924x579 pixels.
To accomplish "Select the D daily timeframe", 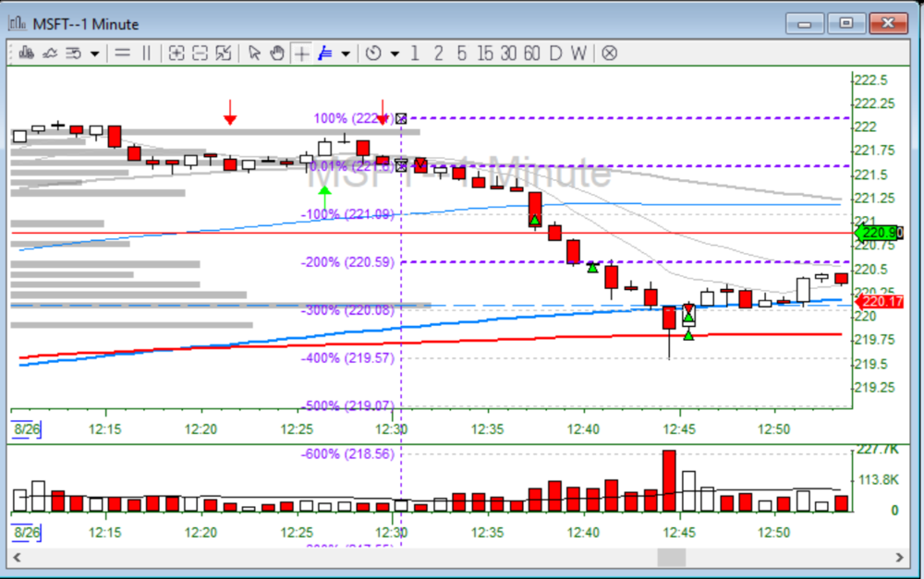I will pos(553,53).
